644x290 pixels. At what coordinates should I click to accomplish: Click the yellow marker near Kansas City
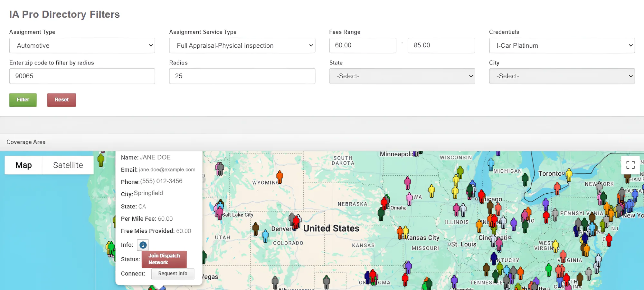coord(406,232)
